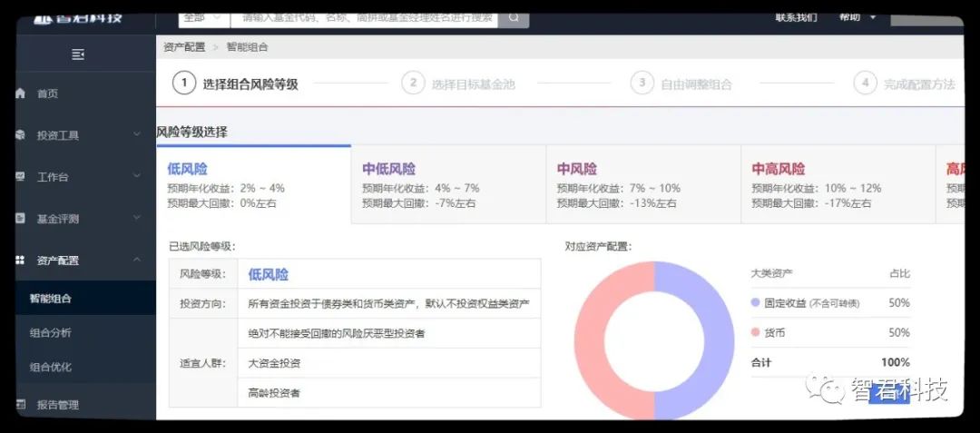Expand the 基金评测 menu chevron

coord(137,218)
